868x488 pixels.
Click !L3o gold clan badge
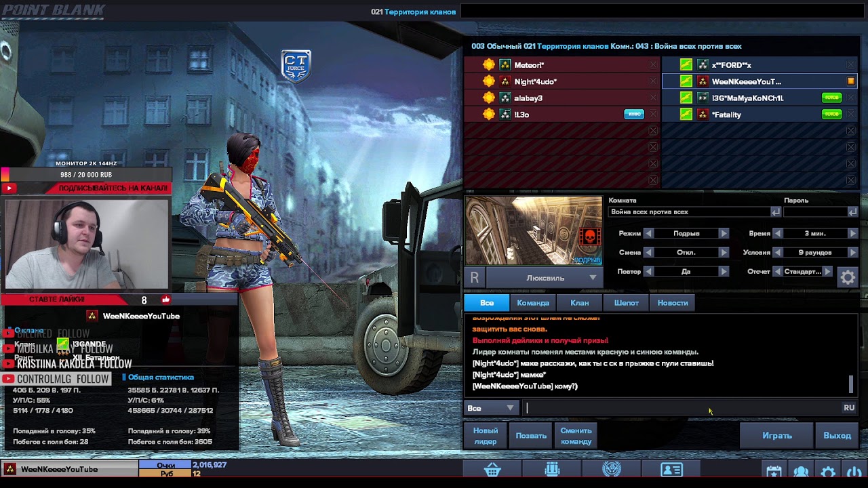[488, 115]
